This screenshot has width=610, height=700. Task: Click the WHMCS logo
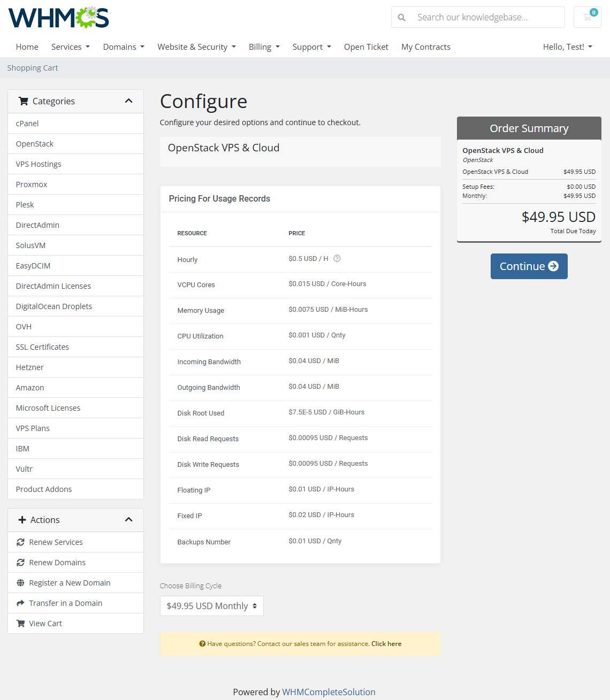tap(59, 18)
